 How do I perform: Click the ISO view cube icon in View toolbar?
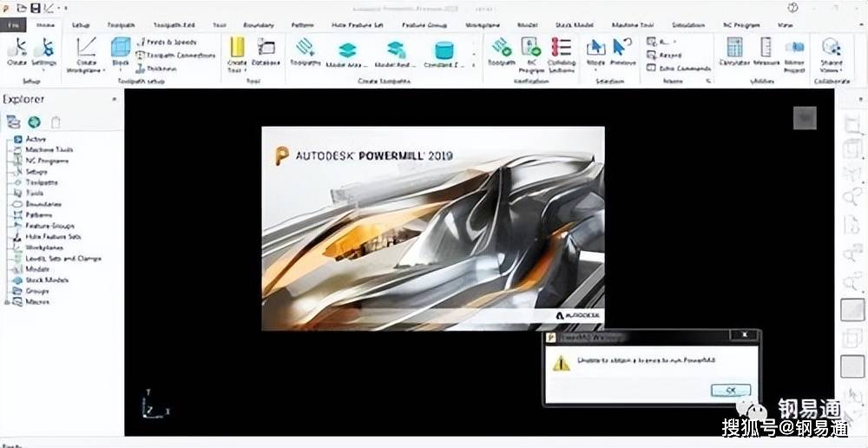852,149
